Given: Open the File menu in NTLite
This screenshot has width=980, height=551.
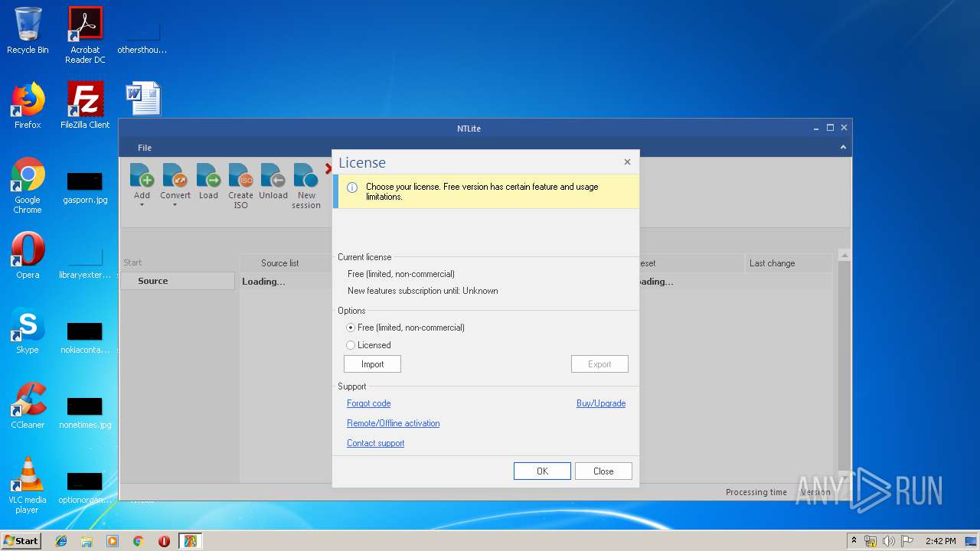Looking at the screenshot, I should [x=145, y=148].
